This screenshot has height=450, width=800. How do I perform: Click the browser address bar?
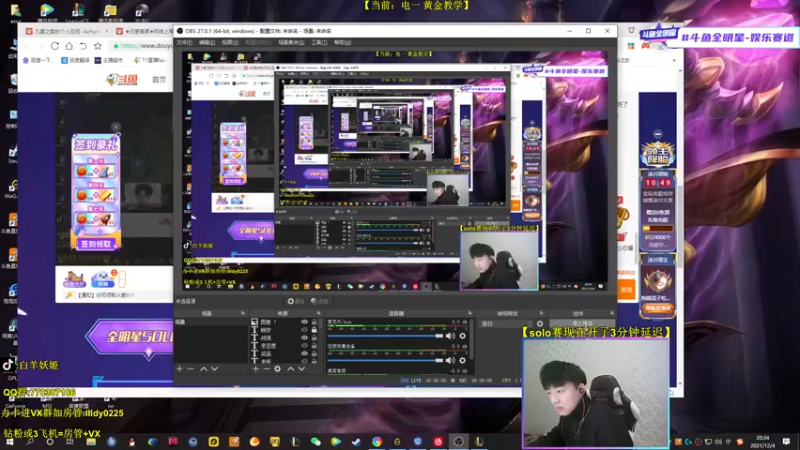pos(143,45)
